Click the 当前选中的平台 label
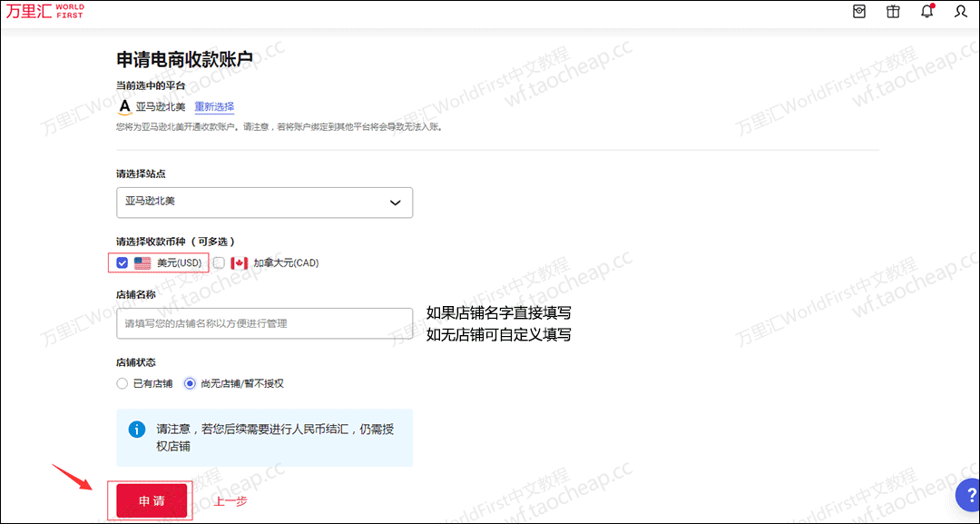The width and height of the screenshot is (980, 524). (x=151, y=85)
